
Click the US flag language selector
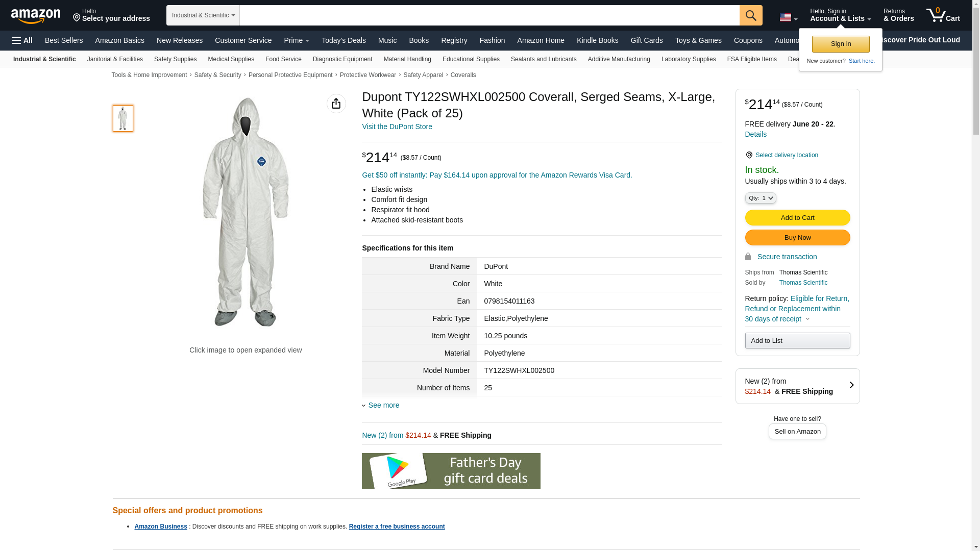[x=788, y=18]
